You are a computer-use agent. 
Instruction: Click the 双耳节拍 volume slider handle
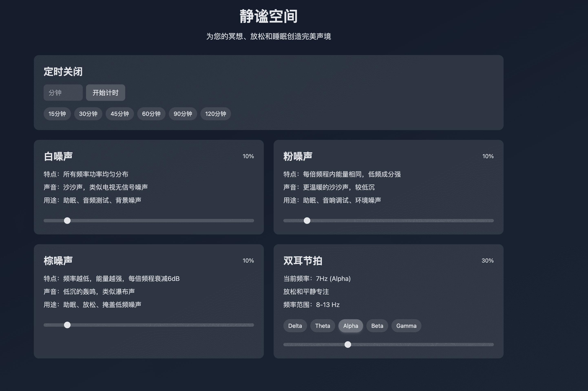(x=348, y=344)
